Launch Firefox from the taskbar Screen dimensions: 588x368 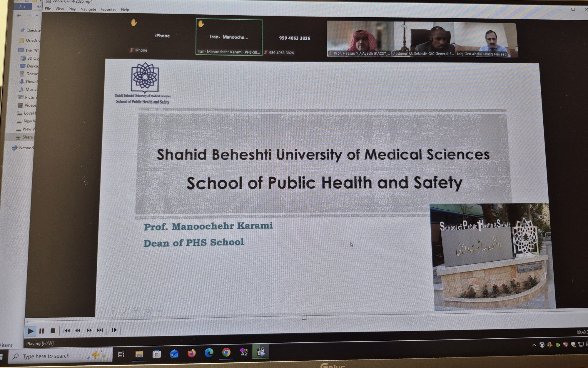pos(191,353)
